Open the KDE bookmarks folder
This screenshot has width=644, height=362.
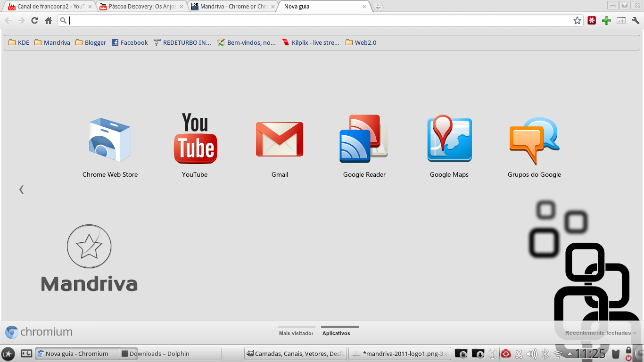pos(19,42)
